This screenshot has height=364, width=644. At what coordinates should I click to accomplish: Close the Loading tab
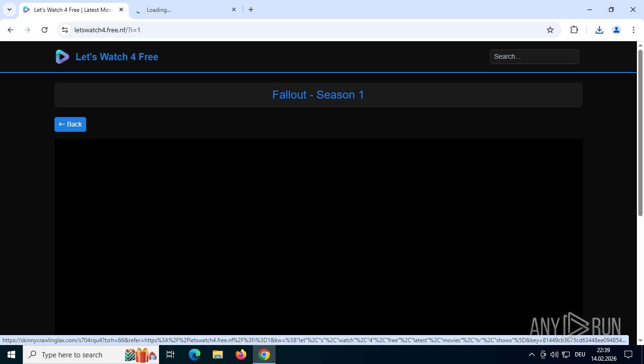point(234,9)
